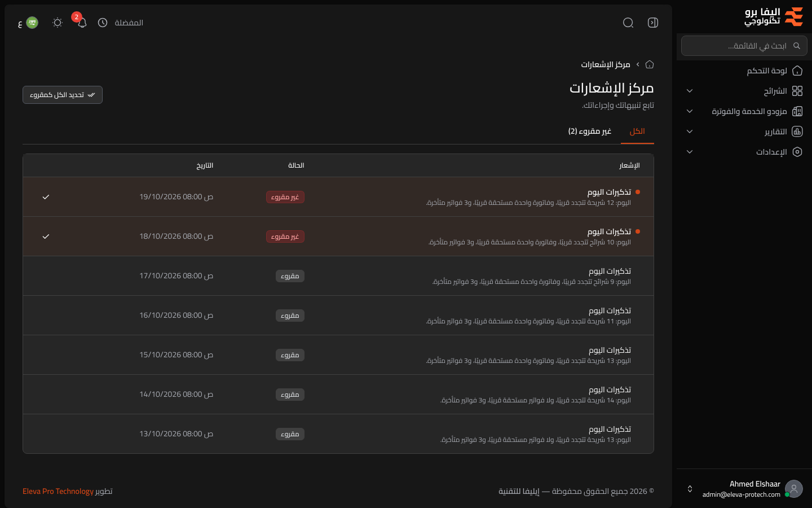Click the admin@eleva-protech.com email text

click(x=742, y=494)
